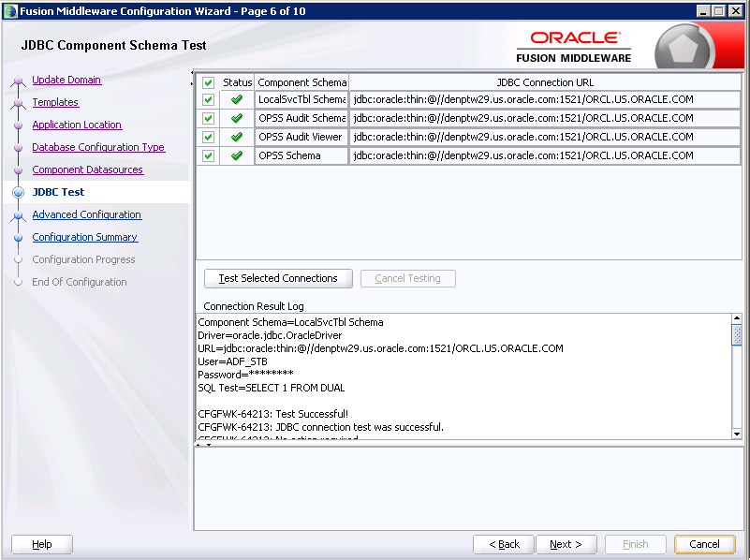This screenshot has width=750, height=560.
Task: Click the JDBC URL for OPSS Audit Viewer
Action: (x=545, y=137)
